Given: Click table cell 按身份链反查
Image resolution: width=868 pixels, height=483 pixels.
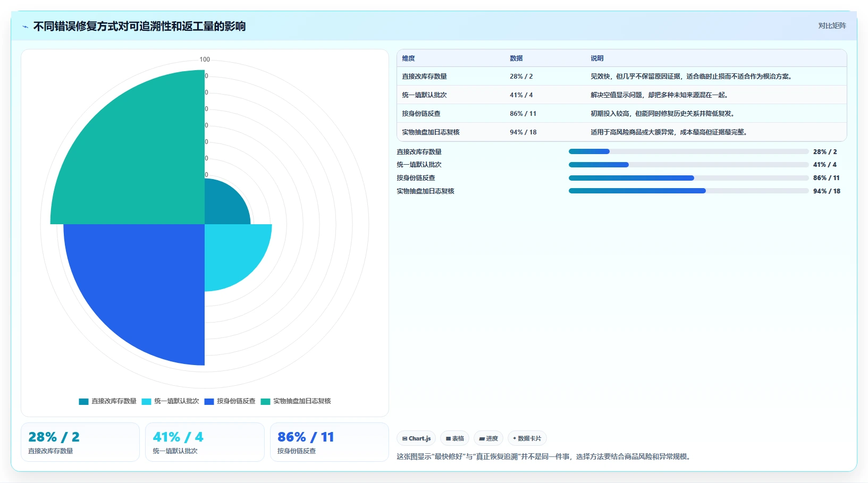Looking at the screenshot, I should 421,114.
